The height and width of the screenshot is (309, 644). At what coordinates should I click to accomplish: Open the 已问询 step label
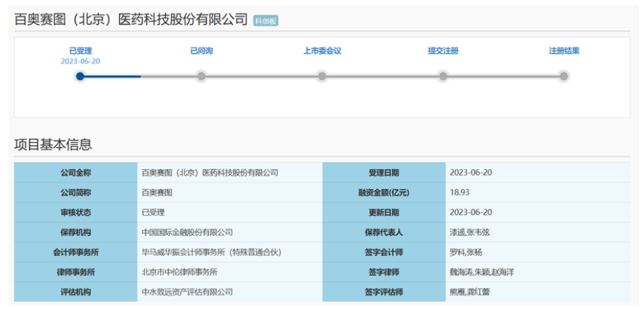pyautogui.click(x=201, y=51)
